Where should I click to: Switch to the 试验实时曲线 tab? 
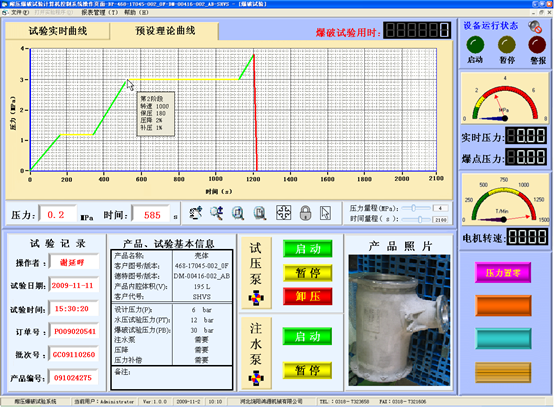58,31
